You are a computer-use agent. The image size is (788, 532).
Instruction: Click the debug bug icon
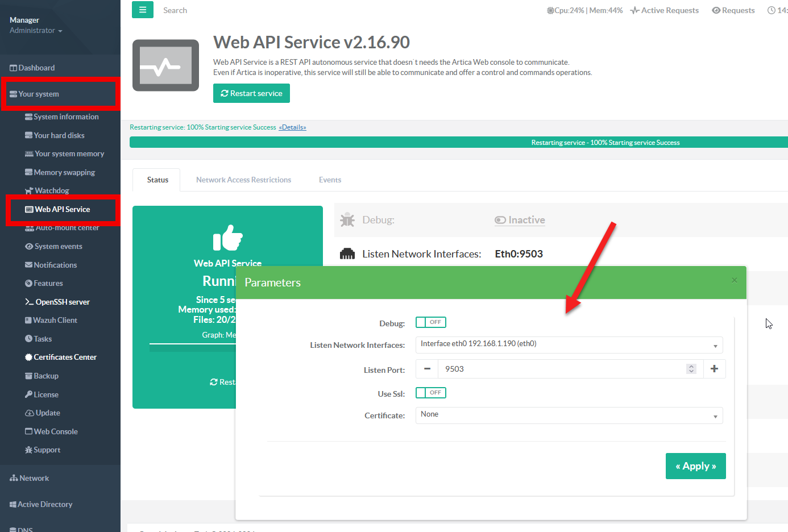pyautogui.click(x=347, y=220)
